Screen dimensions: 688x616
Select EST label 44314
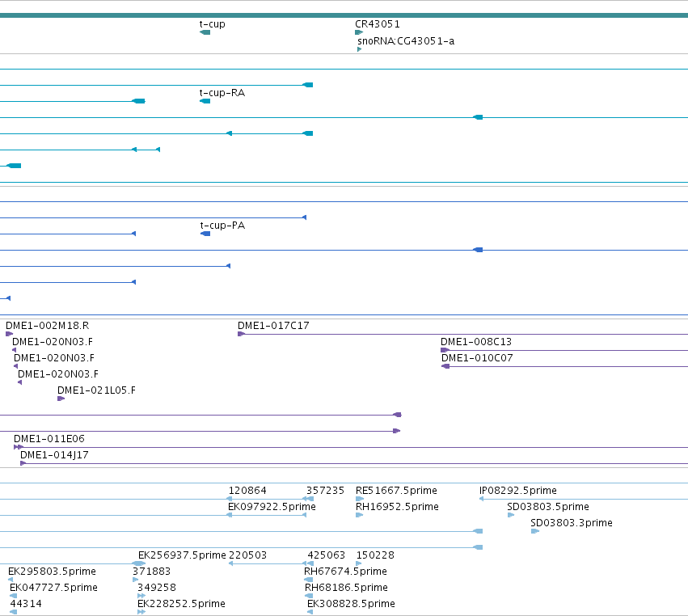pyautogui.click(x=26, y=604)
